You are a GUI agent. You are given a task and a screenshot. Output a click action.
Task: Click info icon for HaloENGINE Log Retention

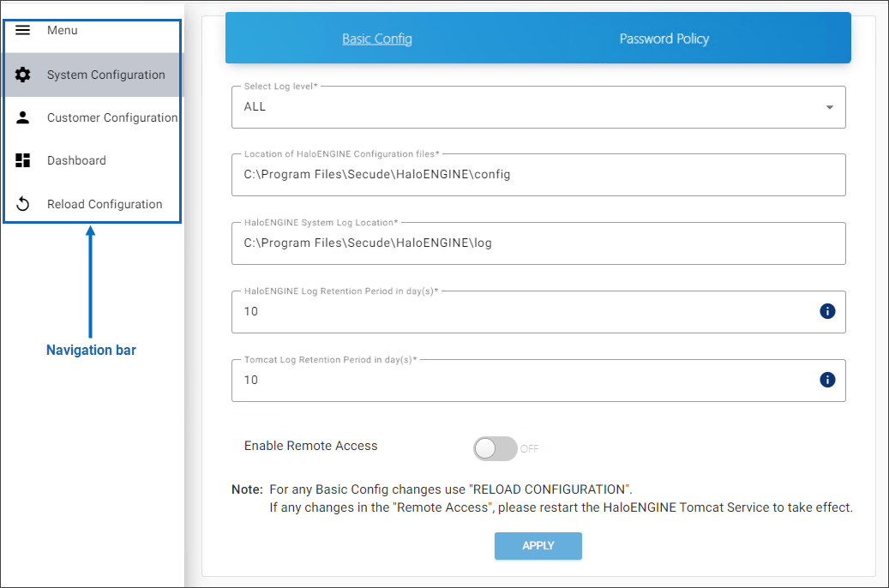coord(827,311)
